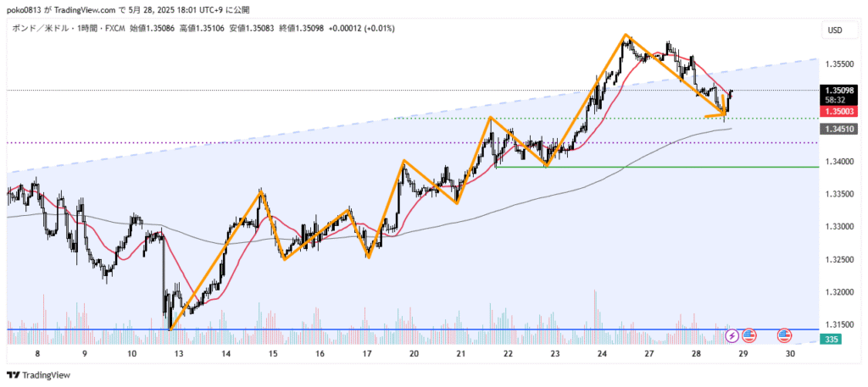Image resolution: width=868 pixels, height=387 pixels.
Task: Click the US flag event icon near 30
Action: pos(784,336)
